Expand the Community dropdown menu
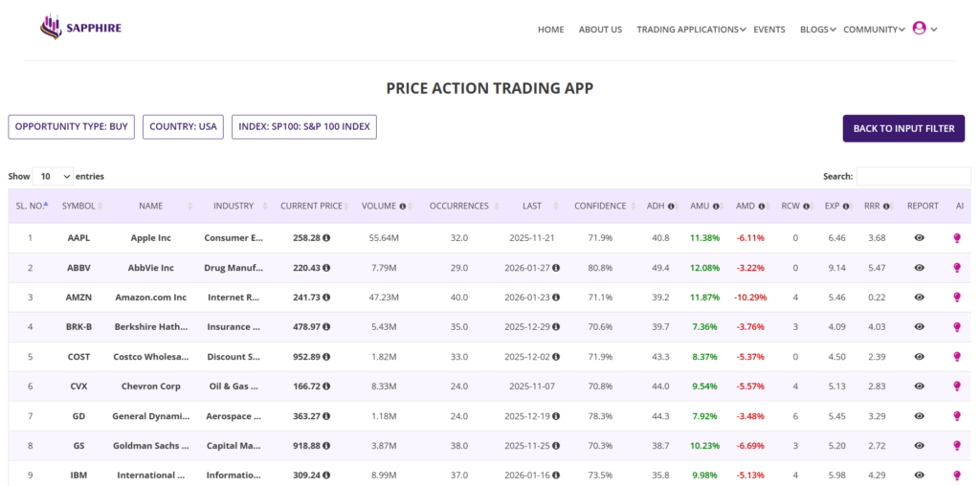 coord(873,30)
